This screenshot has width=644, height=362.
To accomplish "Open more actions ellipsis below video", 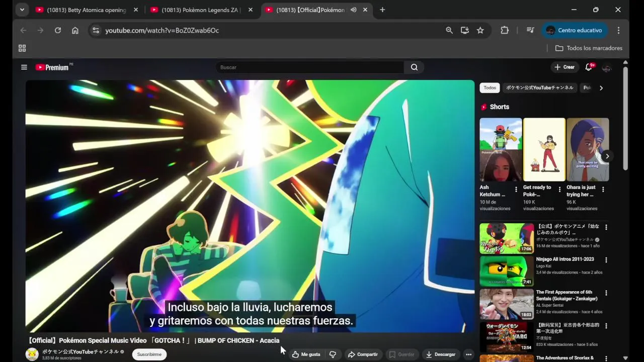I will (468, 354).
